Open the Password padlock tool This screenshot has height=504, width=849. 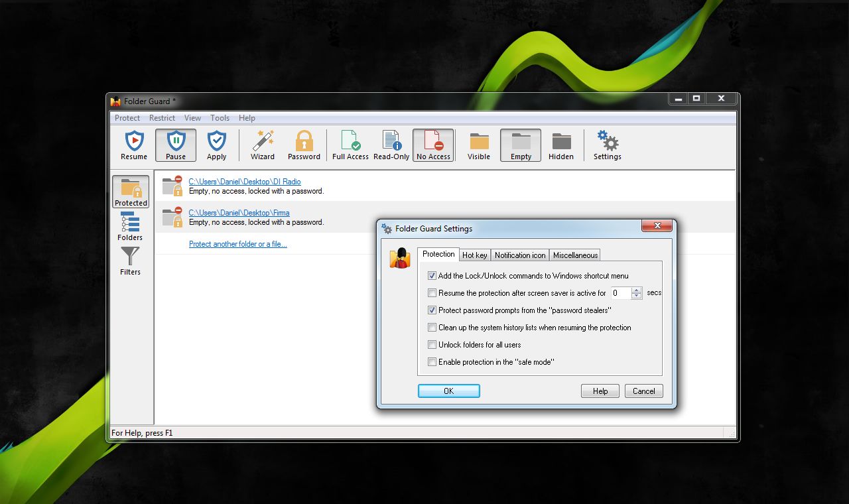(x=304, y=145)
